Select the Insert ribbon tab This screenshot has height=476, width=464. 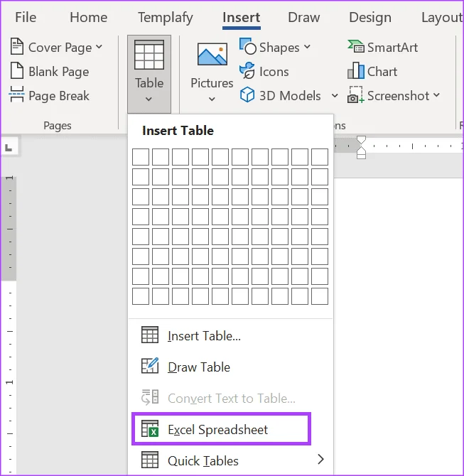tap(242, 17)
